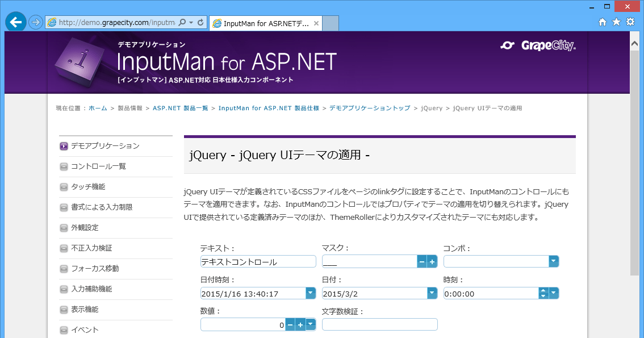Click the 外観設定 sidebar entry icon
Viewport: 644px width, 338px height.
tap(64, 228)
